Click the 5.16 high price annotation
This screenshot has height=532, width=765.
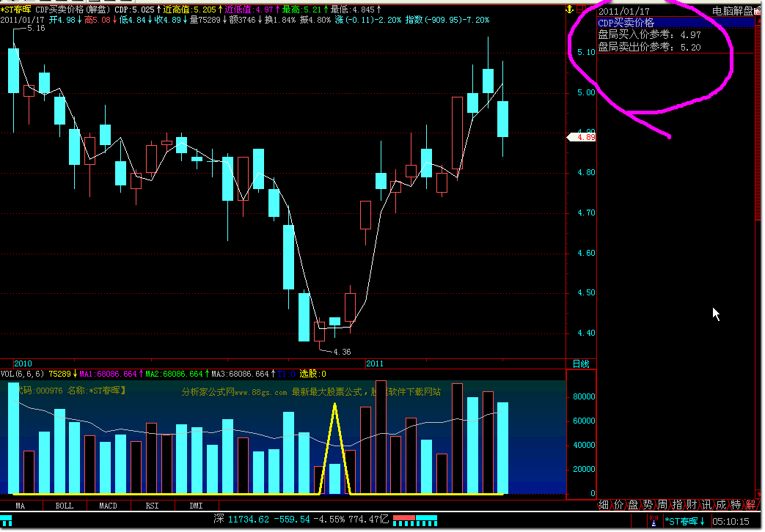click(36, 29)
